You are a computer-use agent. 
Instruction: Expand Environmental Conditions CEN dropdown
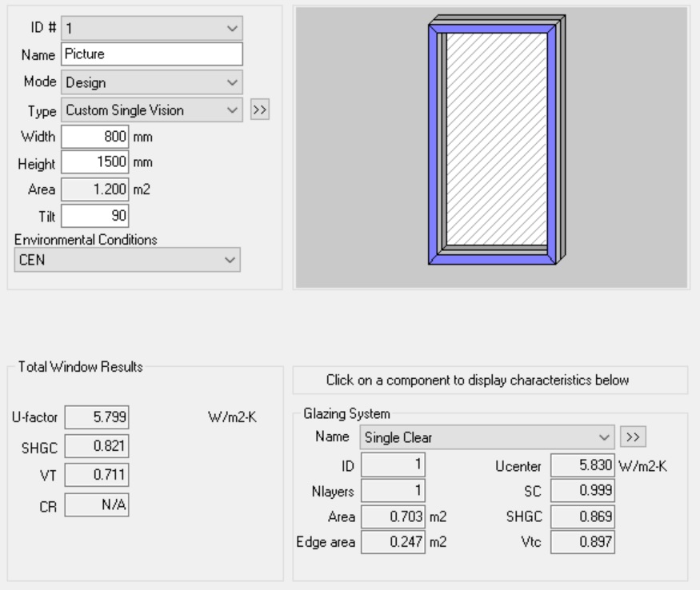[127, 260]
